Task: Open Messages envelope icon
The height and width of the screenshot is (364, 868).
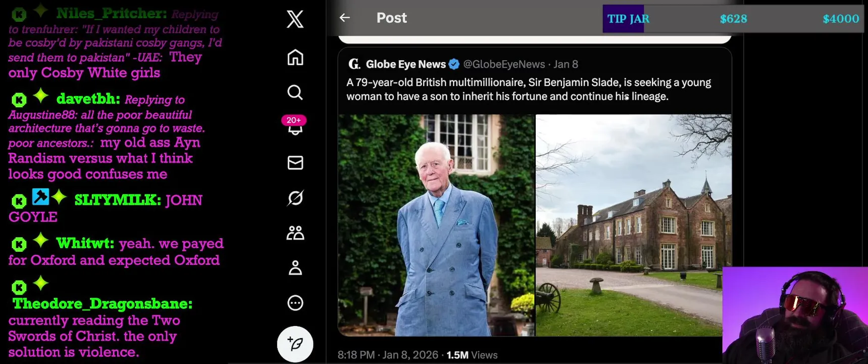Action: [295, 162]
